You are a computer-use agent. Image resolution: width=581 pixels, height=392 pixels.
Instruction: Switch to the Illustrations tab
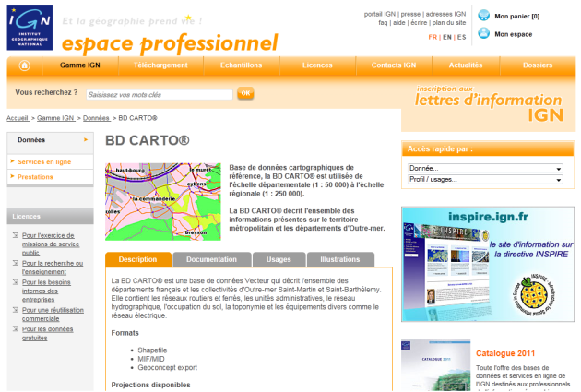tap(340, 260)
